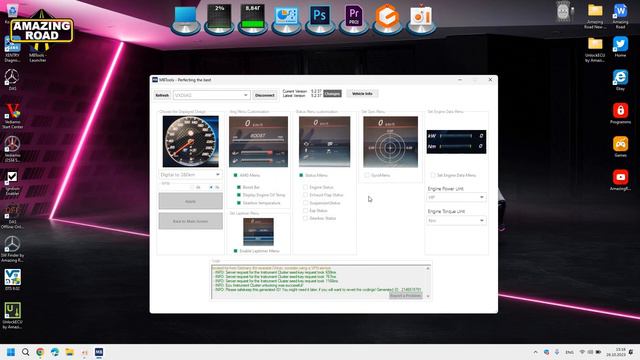Screen dimensions: 640x360
Task: Toggle the Gearbox Temperature checkbox
Action: click(239, 202)
